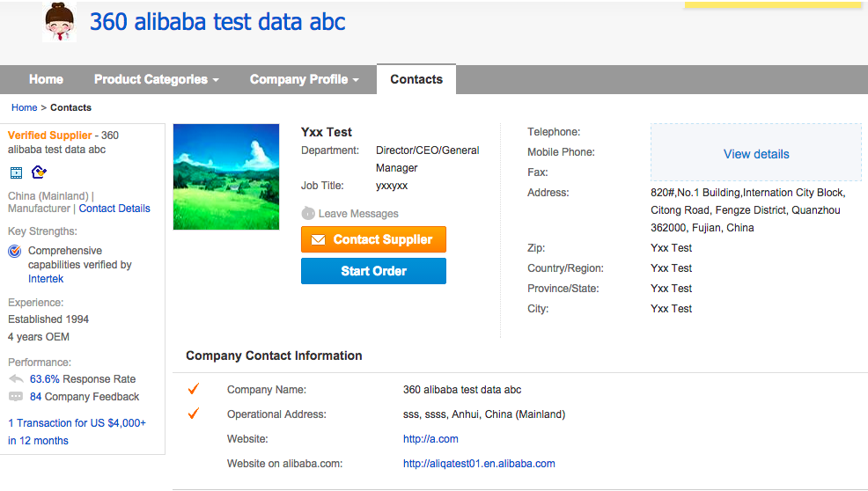Click the Contact Supplier button
The height and width of the screenshot is (491, 868).
373,239
